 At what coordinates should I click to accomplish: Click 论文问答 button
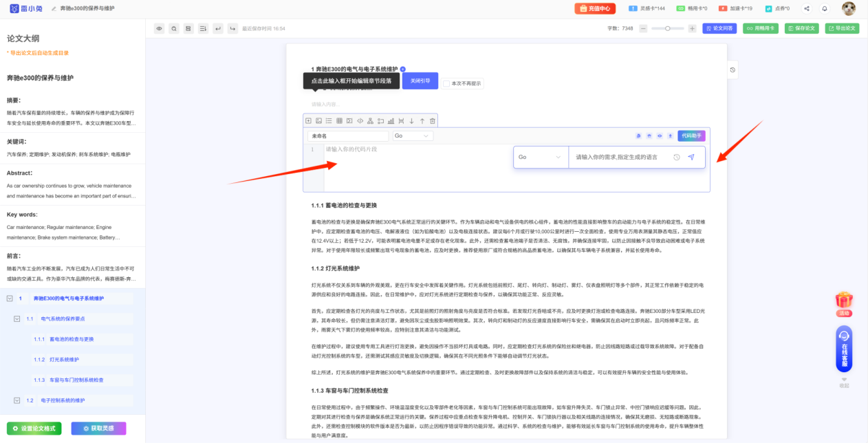[719, 28]
